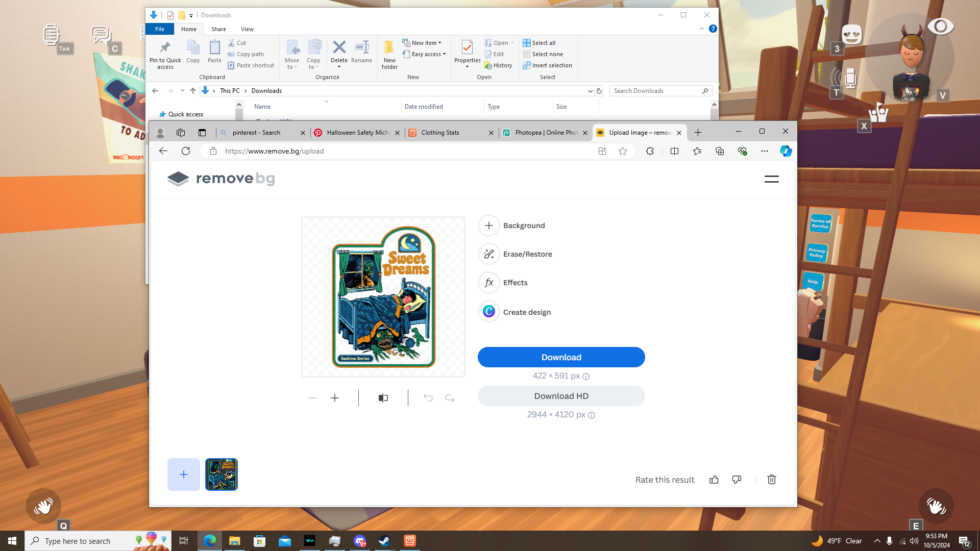Click Select all in Explorer ribbon
Screen dimensions: 980x551
540,43
